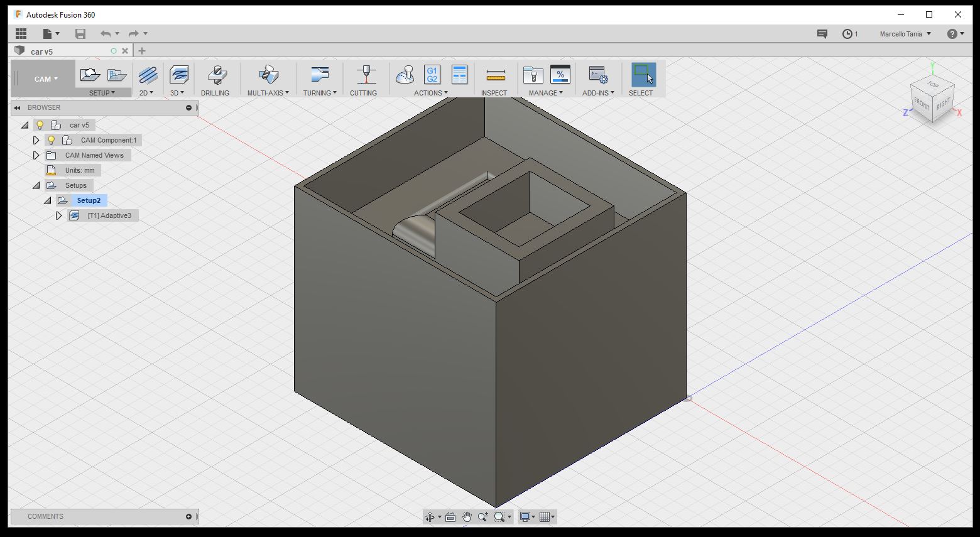Screen dimensions: 980x537
Task: Collapse the Setups tree node
Action: coord(36,185)
